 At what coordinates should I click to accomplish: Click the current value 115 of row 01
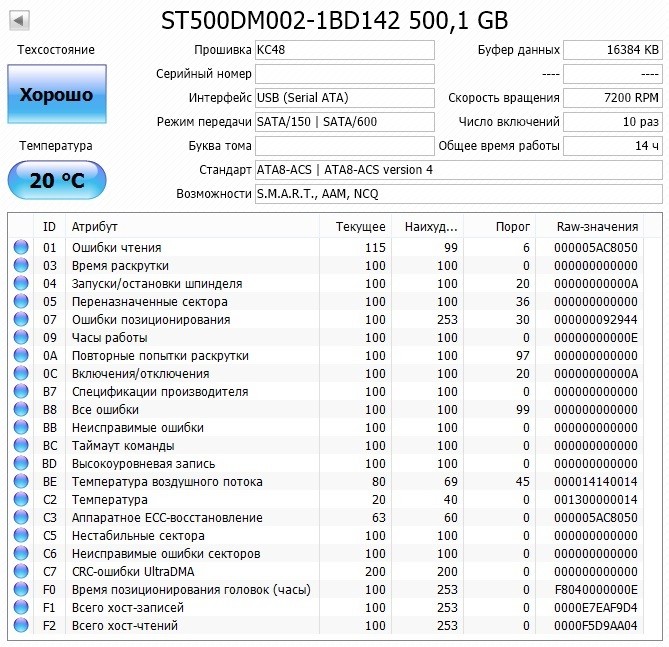click(375, 248)
